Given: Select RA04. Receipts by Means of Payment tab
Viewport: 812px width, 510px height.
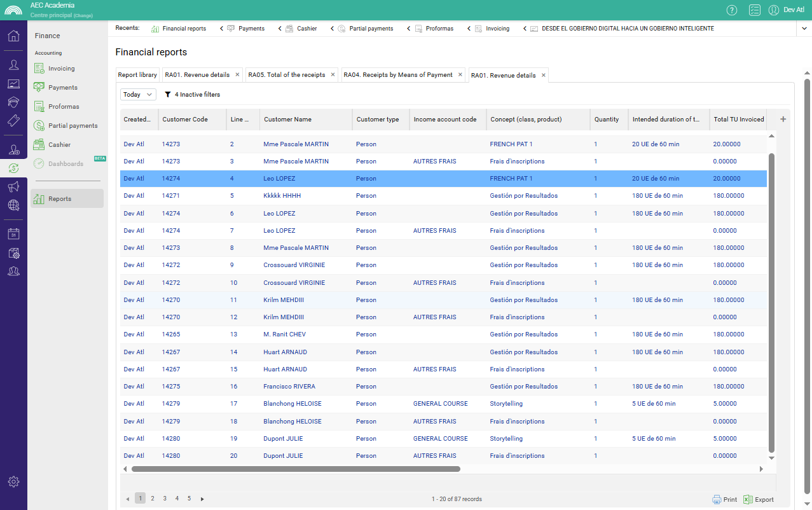Looking at the screenshot, I should pyautogui.click(x=398, y=75).
